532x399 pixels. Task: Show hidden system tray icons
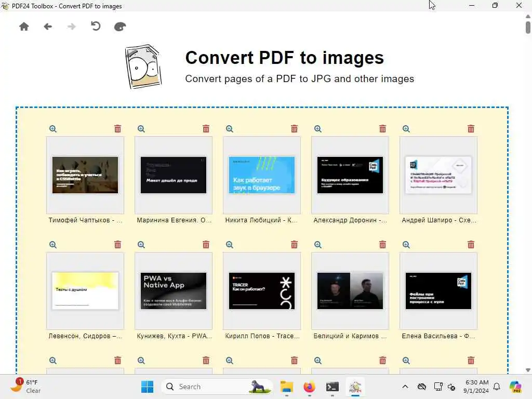coord(405,387)
